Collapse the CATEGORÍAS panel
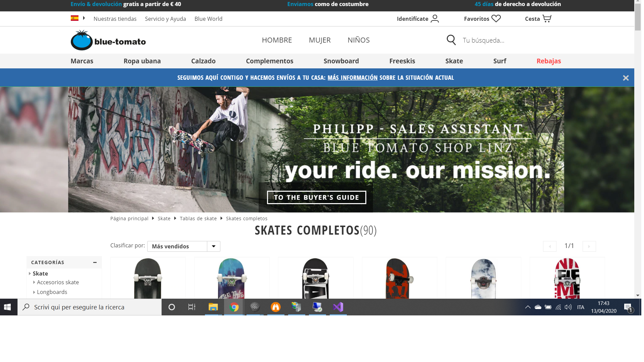The image size is (644, 362). pyautogui.click(x=95, y=262)
